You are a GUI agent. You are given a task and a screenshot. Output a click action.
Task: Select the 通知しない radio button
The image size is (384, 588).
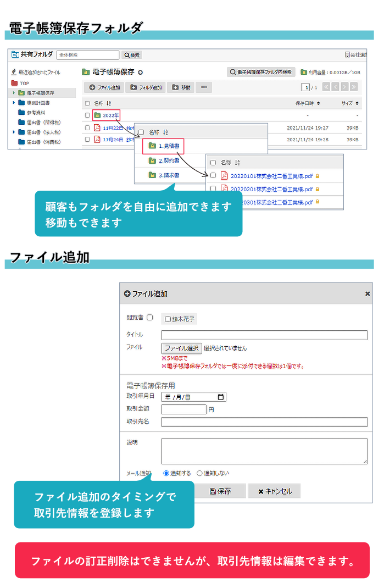pyautogui.click(x=199, y=473)
